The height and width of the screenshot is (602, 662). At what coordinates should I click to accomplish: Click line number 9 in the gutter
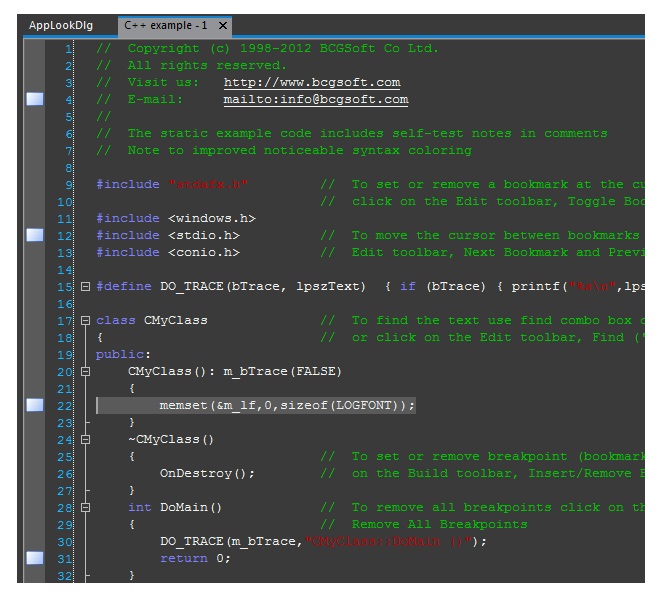(68, 184)
